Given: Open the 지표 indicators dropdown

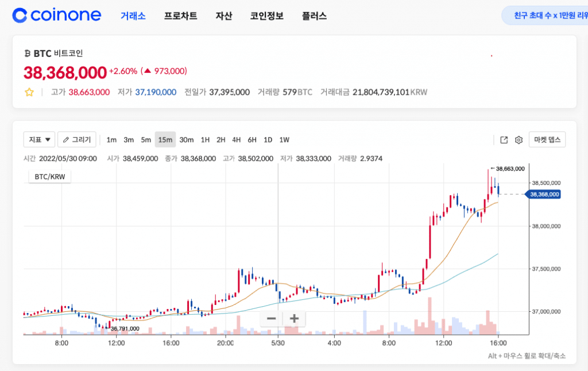Looking at the screenshot, I should coord(40,140).
